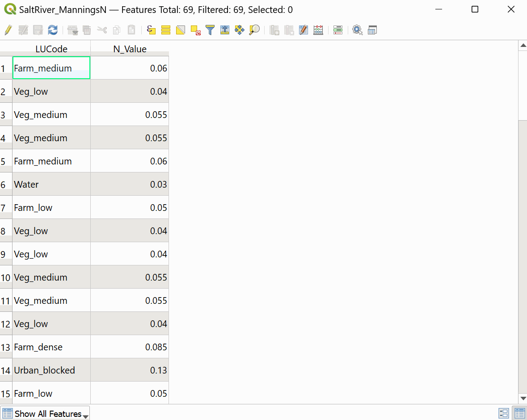Move selected rows to top
527x420 pixels.
225,30
